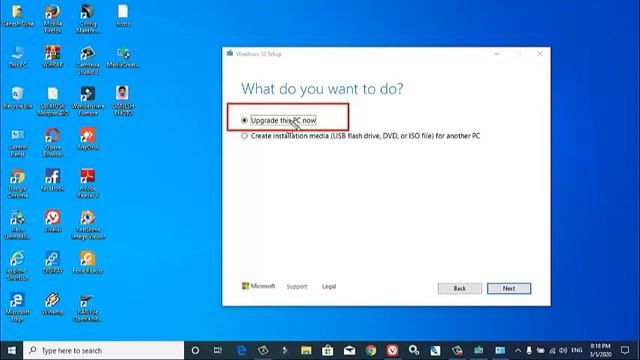This screenshot has width=640, height=360.
Task: Open the Legal link in Setup
Action: point(329,287)
